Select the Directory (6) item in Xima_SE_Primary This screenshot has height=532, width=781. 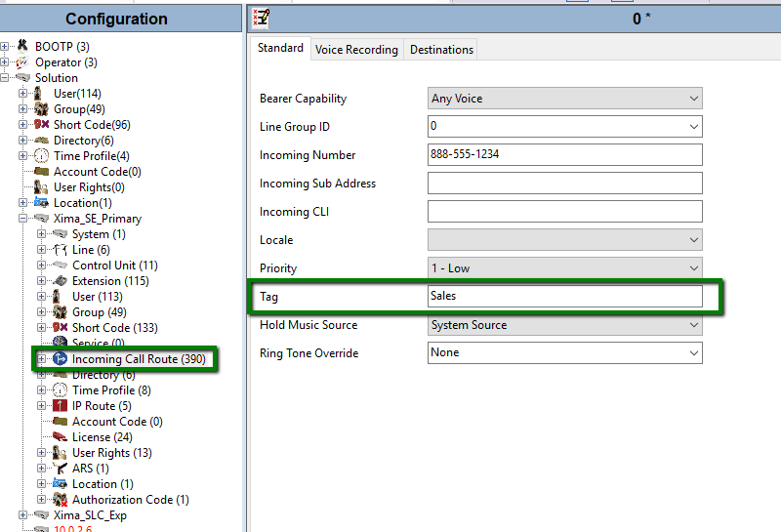pyautogui.click(x=103, y=375)
